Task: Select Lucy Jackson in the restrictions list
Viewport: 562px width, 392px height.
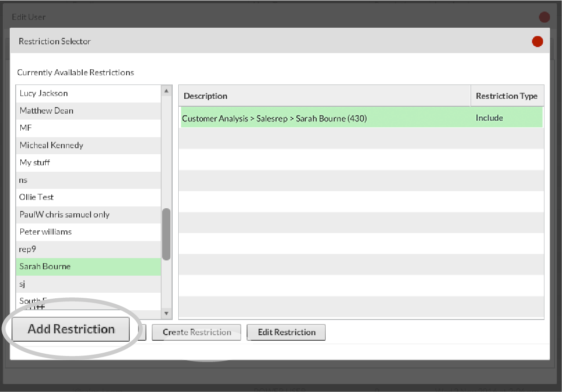Action: (88, 93)
